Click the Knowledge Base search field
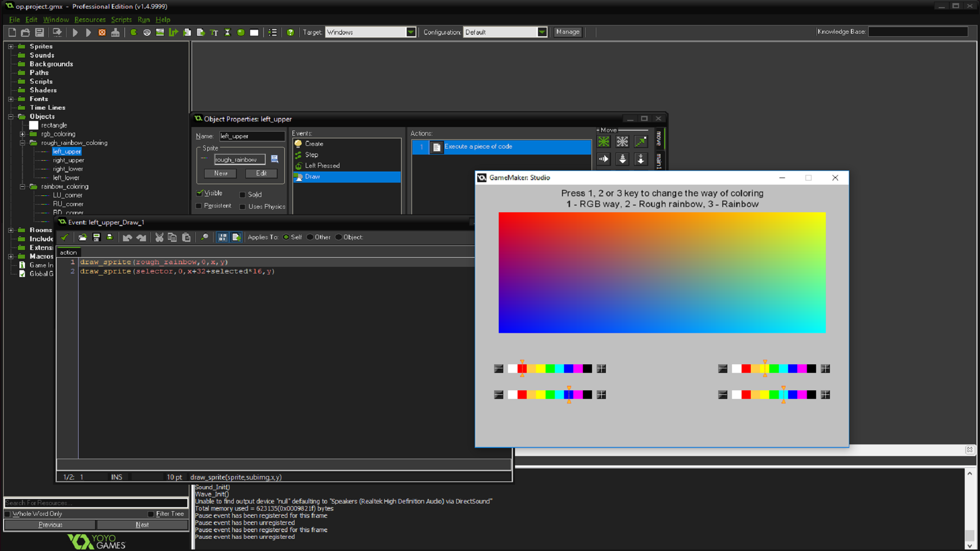 (x=918, y=32)
